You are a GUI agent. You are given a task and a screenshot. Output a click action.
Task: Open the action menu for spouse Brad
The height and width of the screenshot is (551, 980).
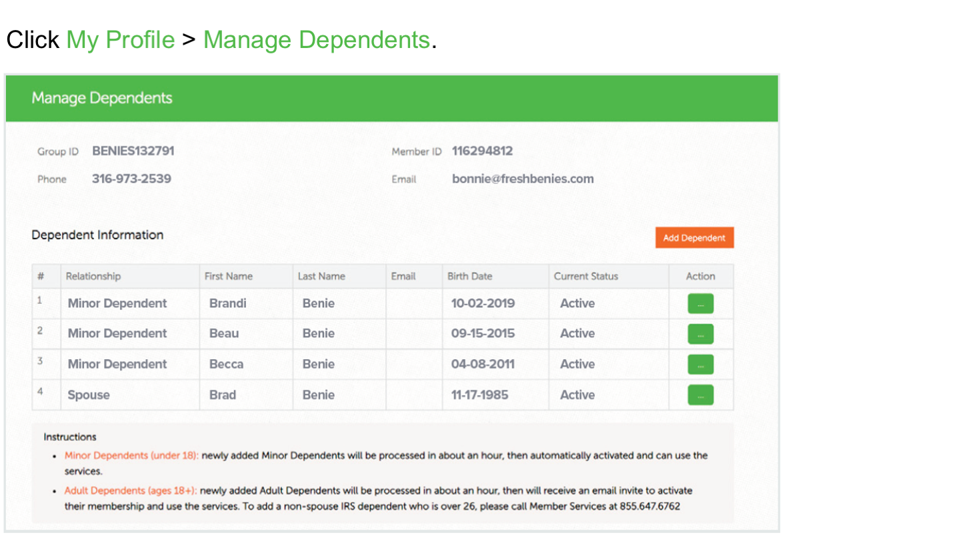coord(700,395)
